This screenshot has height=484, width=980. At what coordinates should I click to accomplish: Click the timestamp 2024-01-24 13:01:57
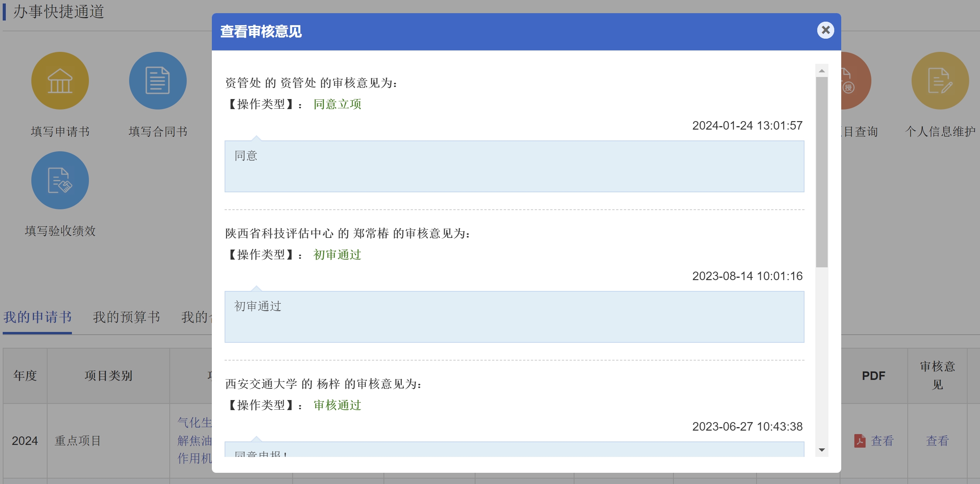click(747, 126)
